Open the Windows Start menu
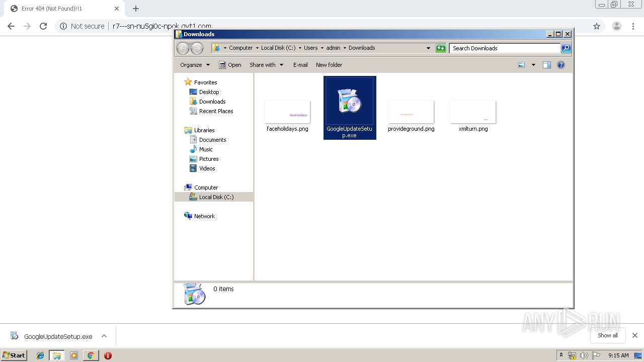 [x=14, y=355]
